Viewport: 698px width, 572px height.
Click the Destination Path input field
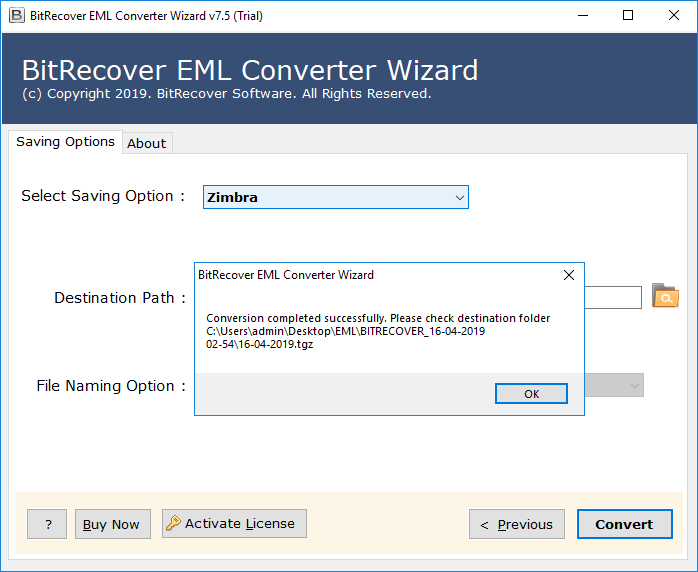(613, 297)
